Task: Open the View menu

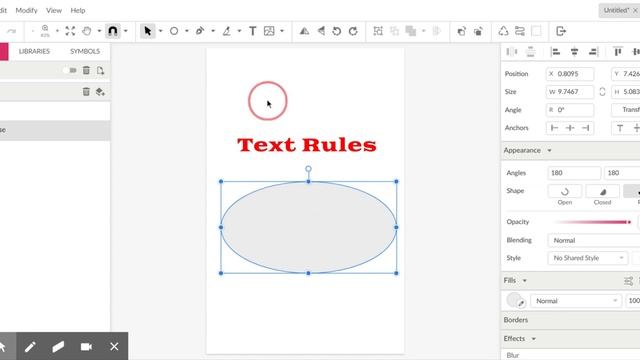Action: [x=54, y=10]
